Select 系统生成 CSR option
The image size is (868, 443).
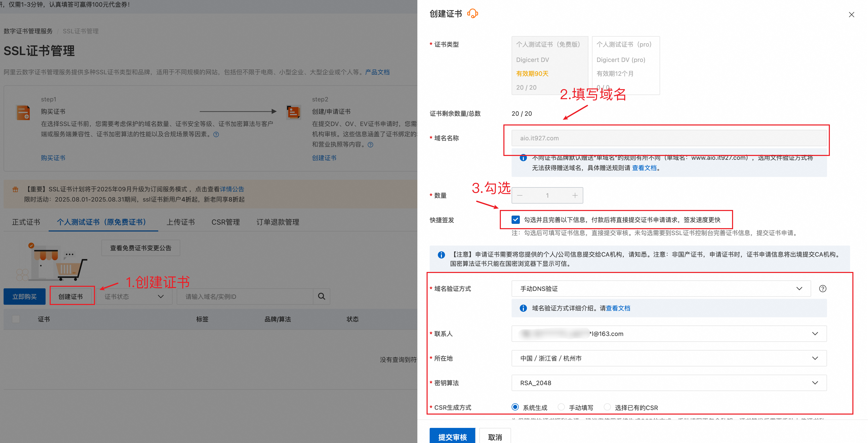[x=515, y=407]
